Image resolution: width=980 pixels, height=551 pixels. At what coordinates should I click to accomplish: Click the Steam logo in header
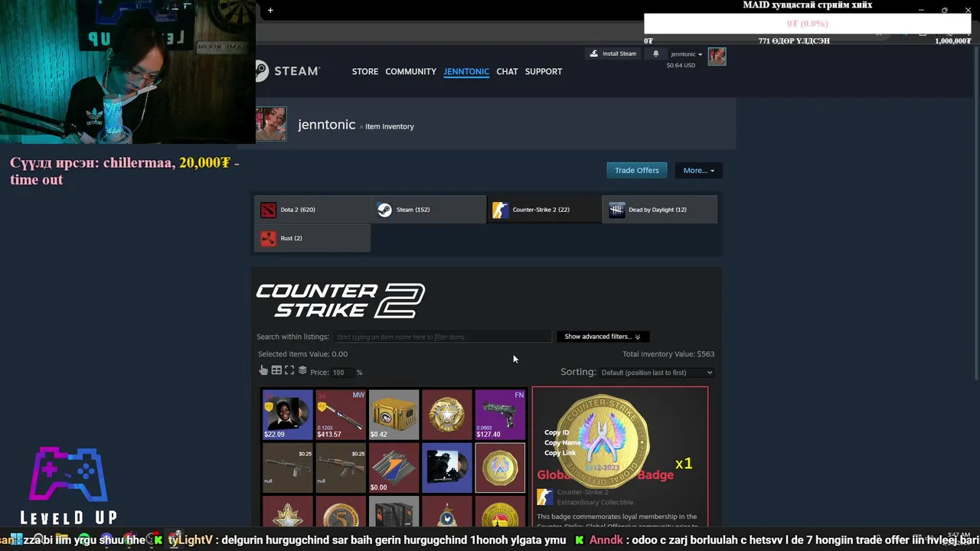click(287, 71)
